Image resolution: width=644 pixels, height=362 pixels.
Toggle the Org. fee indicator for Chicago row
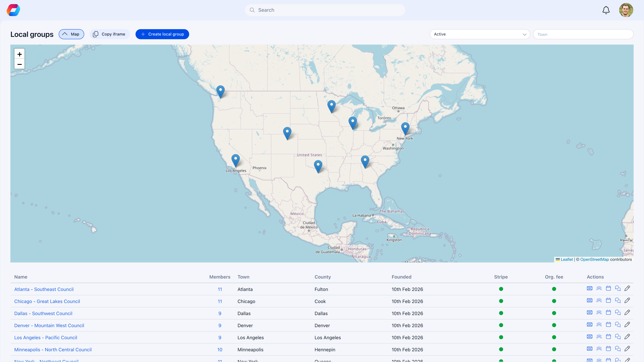click(554, 301)
